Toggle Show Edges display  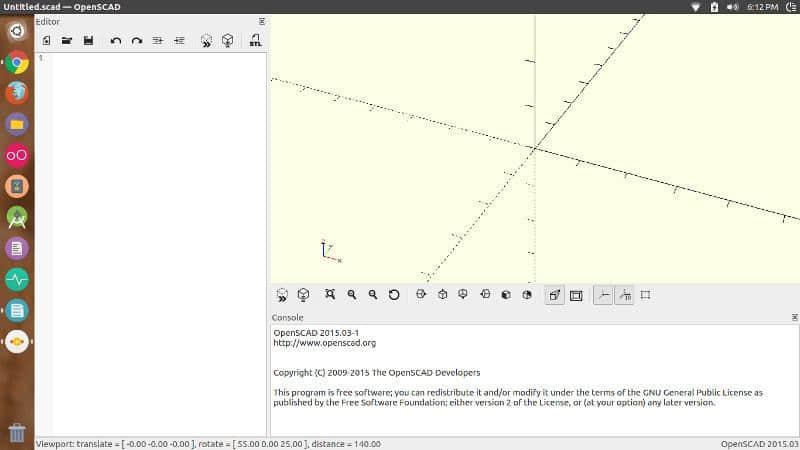646,295
